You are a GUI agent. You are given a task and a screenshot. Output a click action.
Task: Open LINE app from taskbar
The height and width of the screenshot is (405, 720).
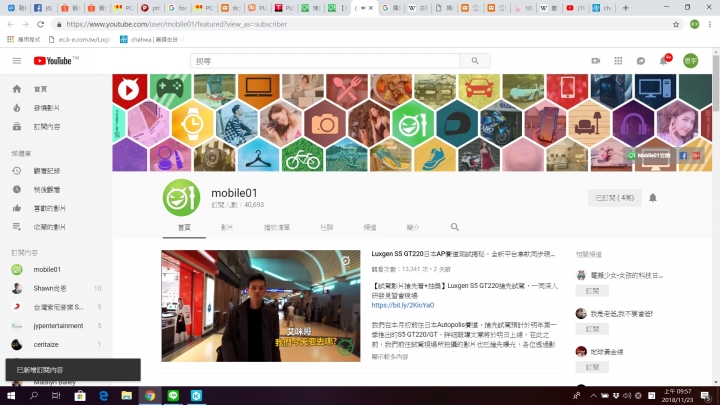coord(173,395)
